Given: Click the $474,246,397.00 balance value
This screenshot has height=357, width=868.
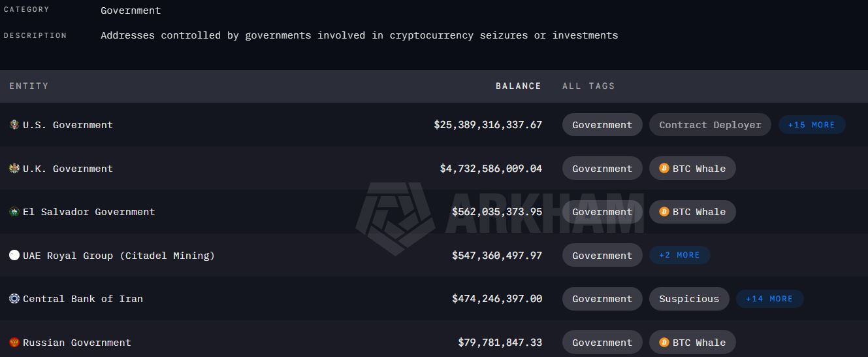Looking at the screenshot, I should [497, 299].
